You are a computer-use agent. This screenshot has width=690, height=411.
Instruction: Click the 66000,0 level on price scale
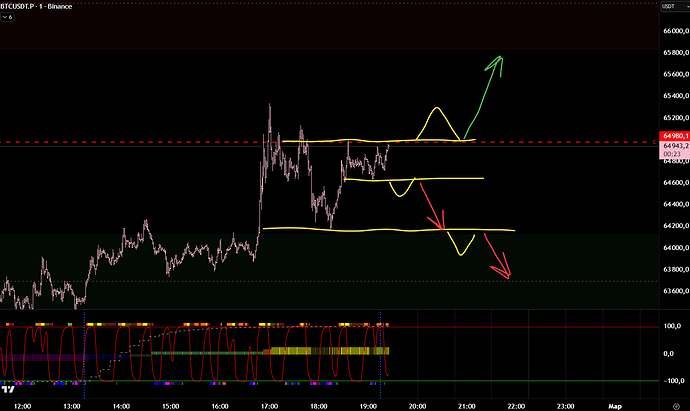coord(673,31)
